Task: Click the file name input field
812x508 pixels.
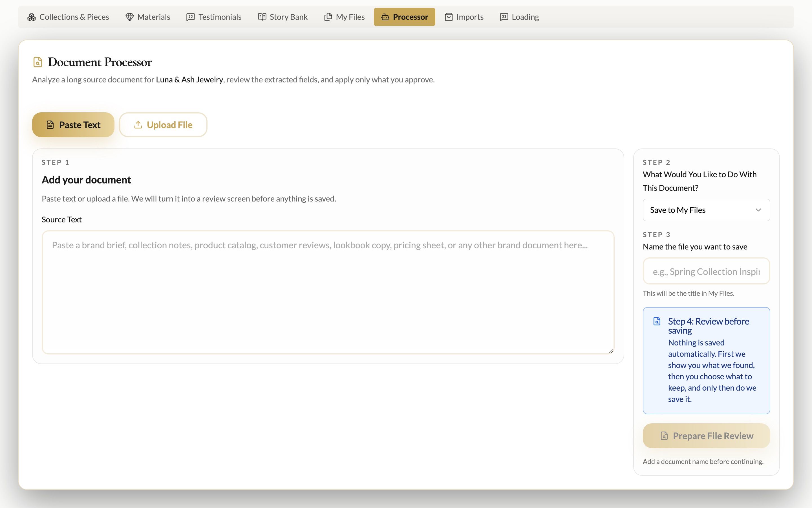Action: pyautogui.click(x=706, y=271)
